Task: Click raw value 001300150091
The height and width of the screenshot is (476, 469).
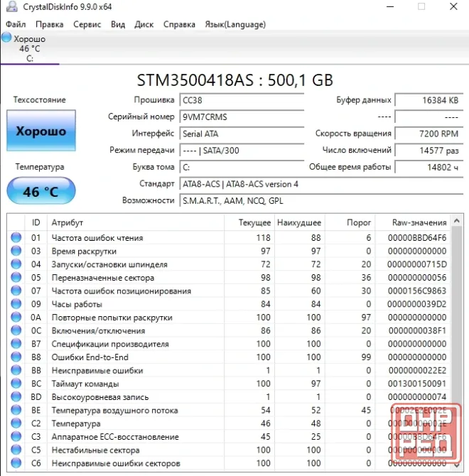Action: click(x=417, y=384)
